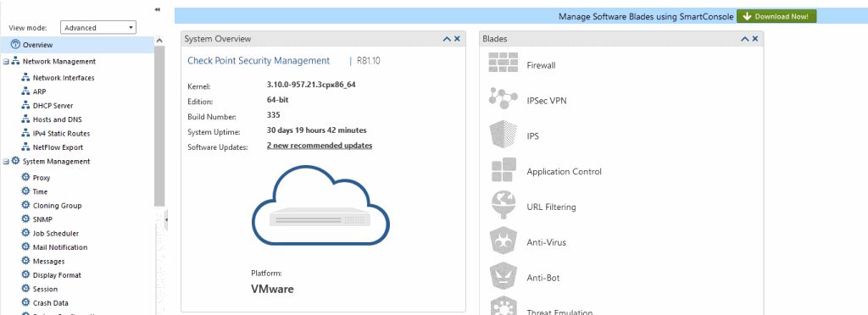This screenshot has height=315, width=868.
Task: Click the Time gear icon
Action: [25, 191]
